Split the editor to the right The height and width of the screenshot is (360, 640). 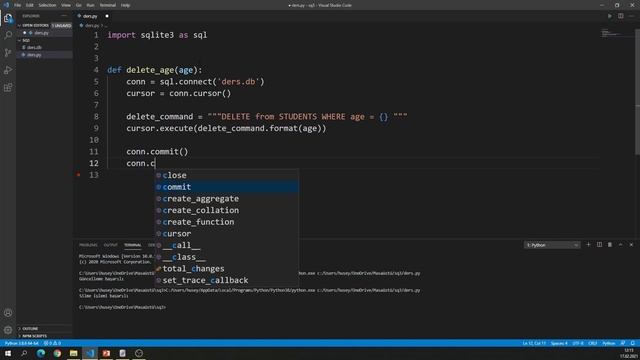(x=620, y=16)
